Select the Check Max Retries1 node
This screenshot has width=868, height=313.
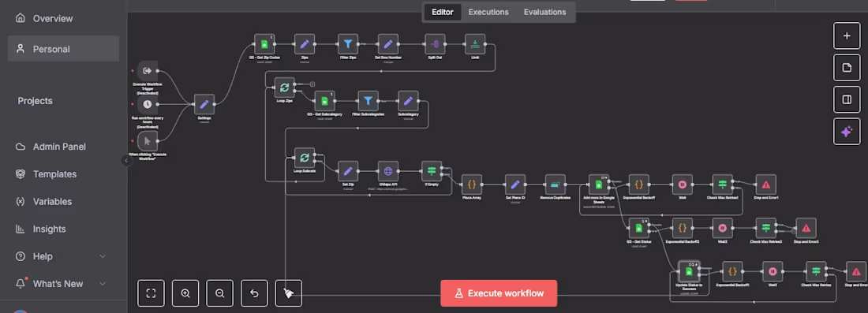722,184
